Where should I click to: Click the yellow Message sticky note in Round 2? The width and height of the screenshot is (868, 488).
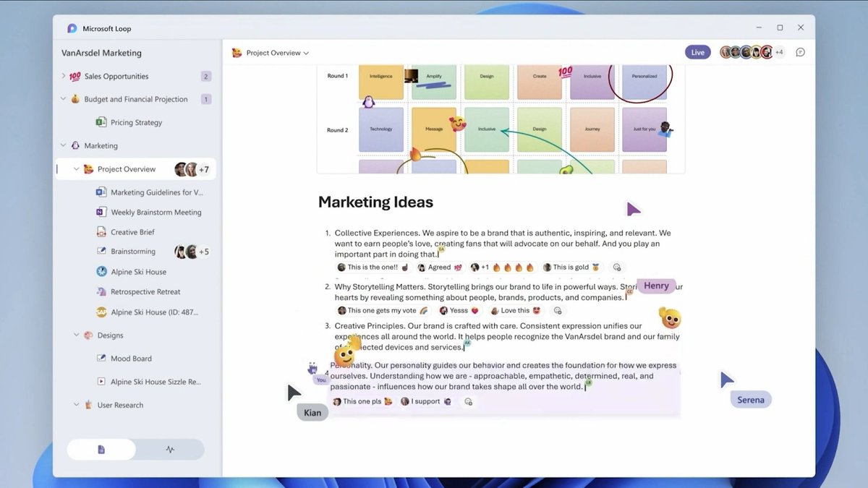pyautogui.click(x=434, y=129)
